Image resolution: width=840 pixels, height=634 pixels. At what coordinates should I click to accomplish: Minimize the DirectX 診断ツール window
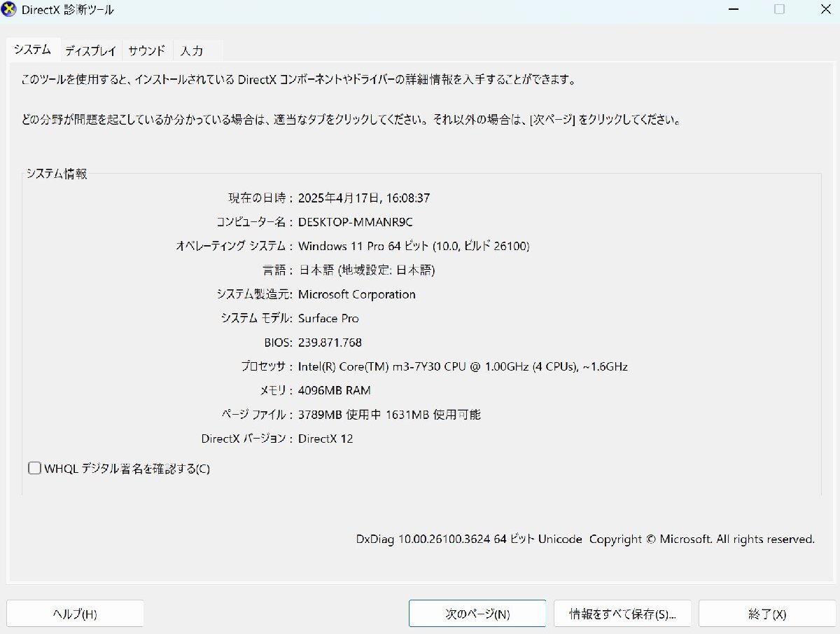[x=734, y=9]
